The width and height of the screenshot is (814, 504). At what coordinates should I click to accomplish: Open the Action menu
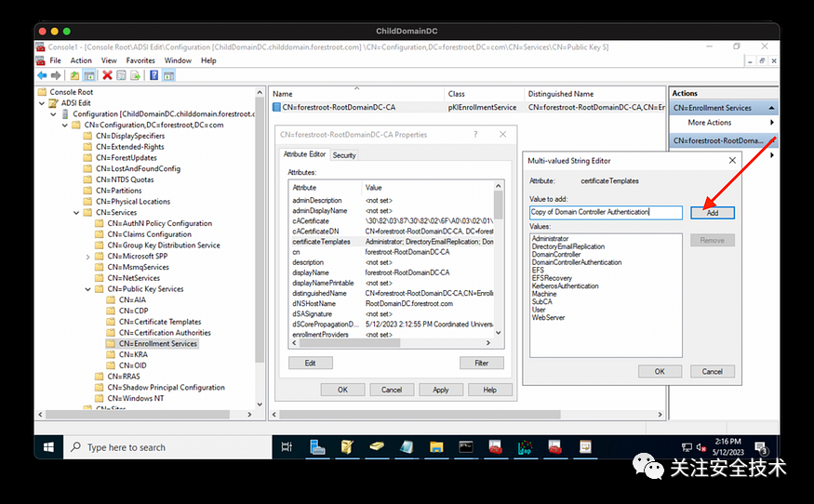point(81,60)
